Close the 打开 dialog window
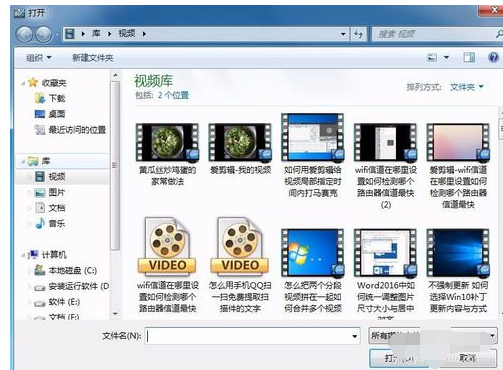The height and width of the screenshot is (370, 503). pos(492,11)
